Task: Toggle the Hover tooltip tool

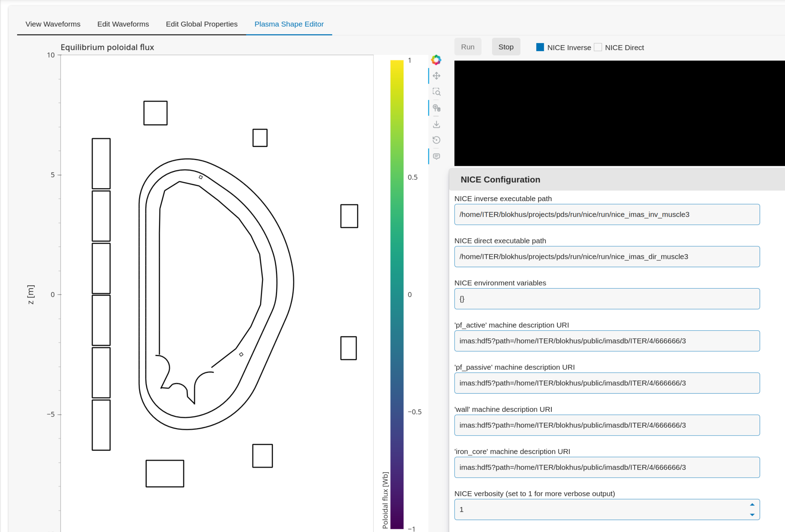Action: click(x=436, y=156)
